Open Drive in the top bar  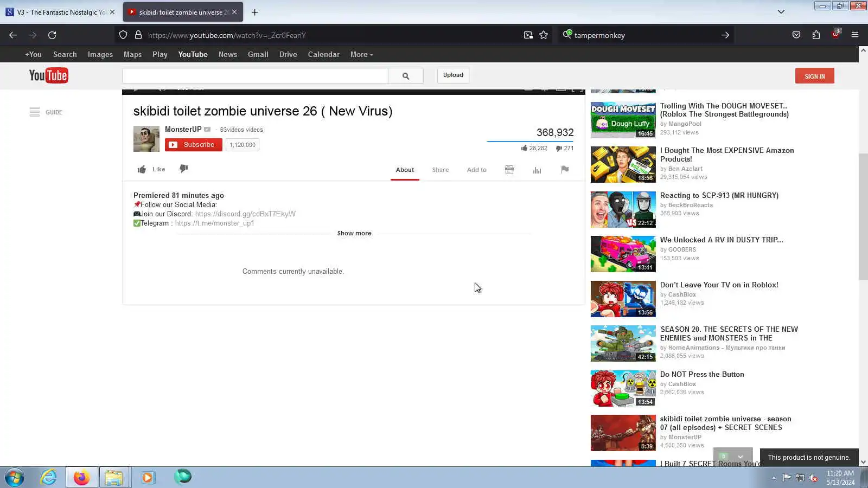point(288,54)
